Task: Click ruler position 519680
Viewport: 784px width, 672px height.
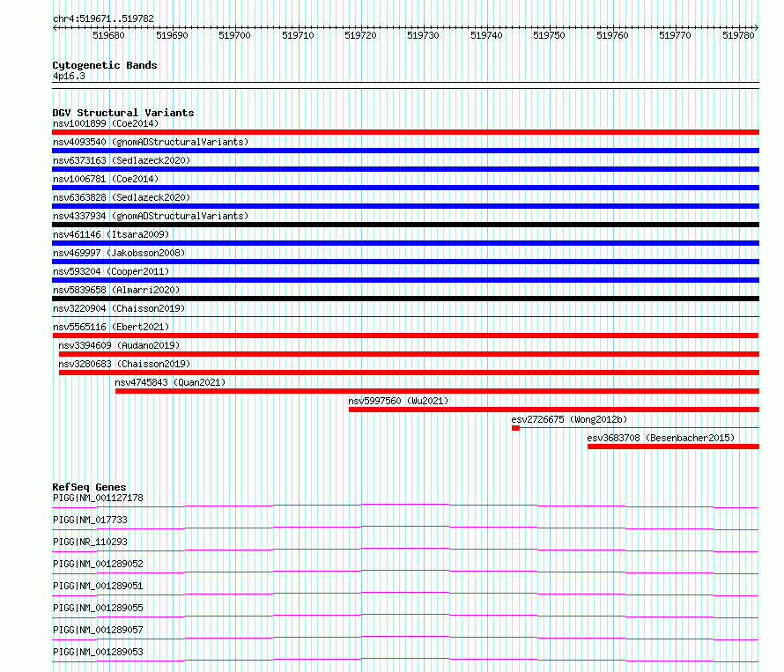Action: click(108, 35)
